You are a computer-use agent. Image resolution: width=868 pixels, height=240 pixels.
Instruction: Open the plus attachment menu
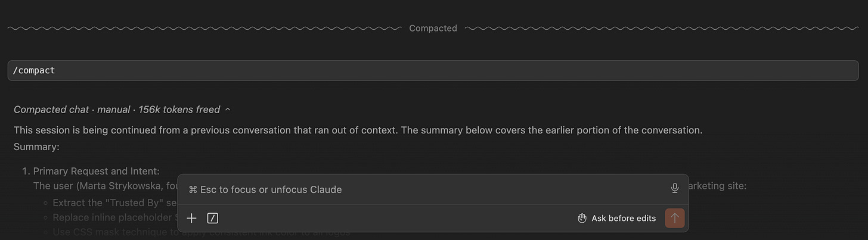[191, 218]
